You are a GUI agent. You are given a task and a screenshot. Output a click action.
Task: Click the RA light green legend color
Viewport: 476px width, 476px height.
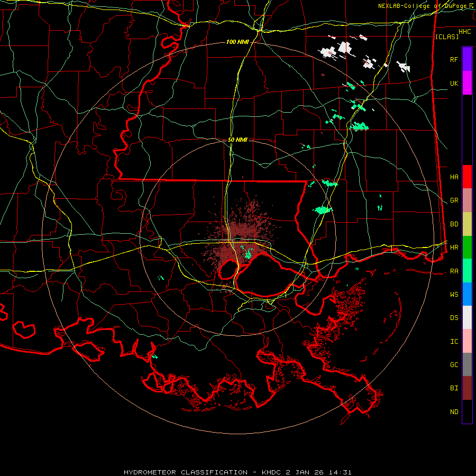[x=467, y=271]
